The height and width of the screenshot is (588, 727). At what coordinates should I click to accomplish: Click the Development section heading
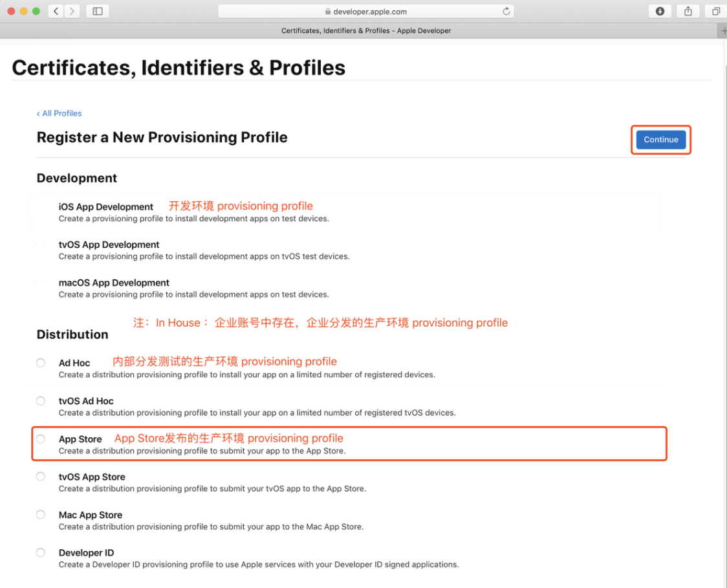click(x=77, y=179)
